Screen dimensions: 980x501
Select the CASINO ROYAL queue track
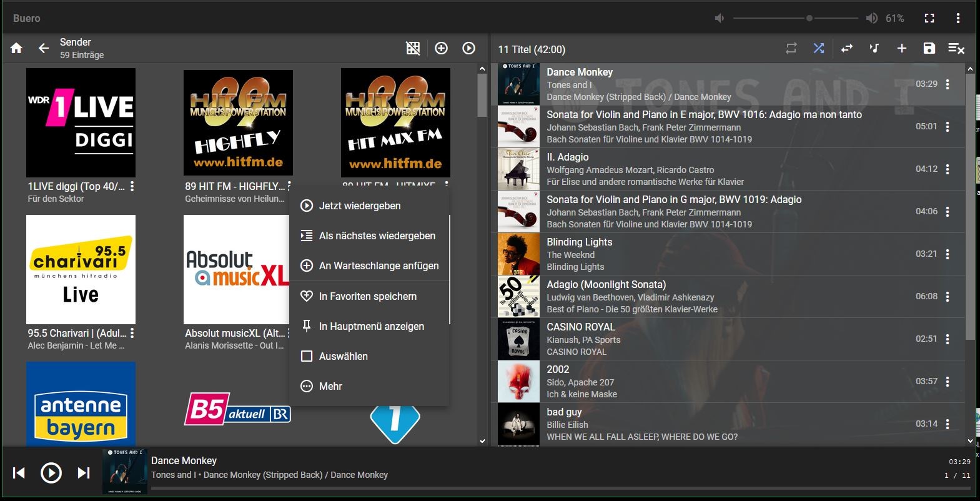pos(731,339)
